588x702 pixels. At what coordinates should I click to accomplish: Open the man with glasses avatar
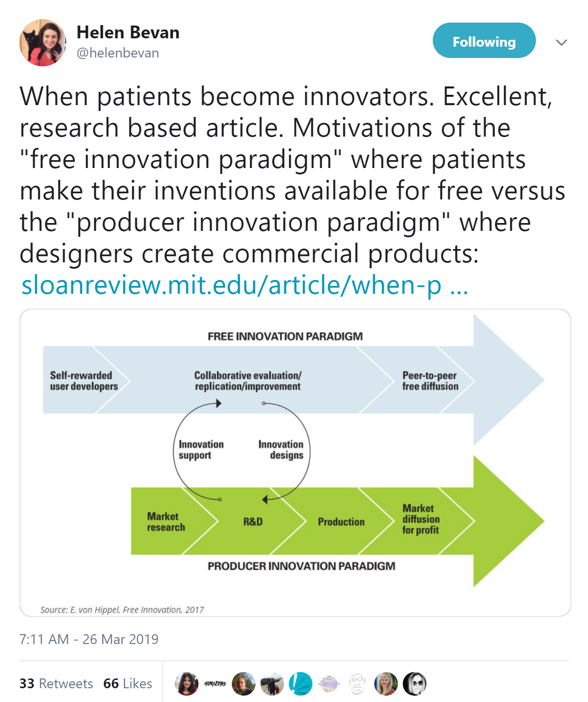244,684
